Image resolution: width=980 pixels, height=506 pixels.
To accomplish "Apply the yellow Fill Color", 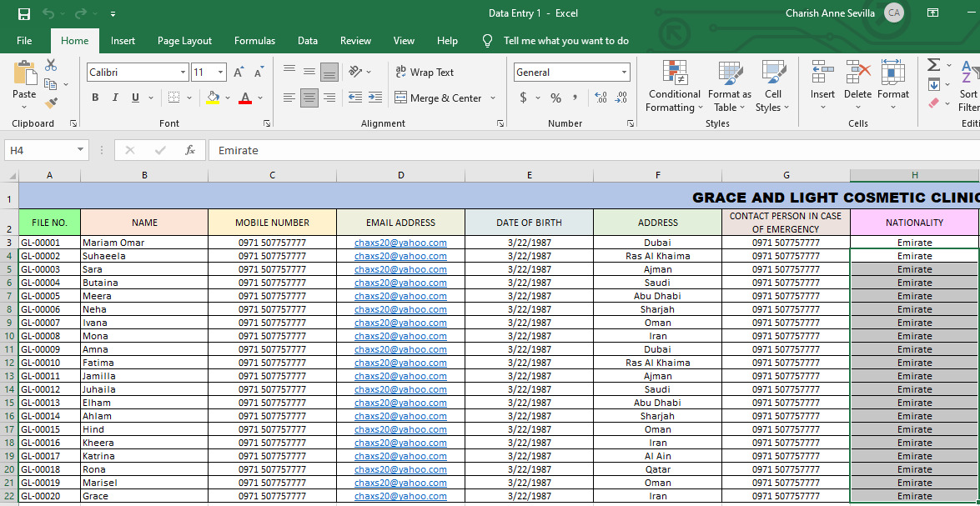I will [213, 98].
